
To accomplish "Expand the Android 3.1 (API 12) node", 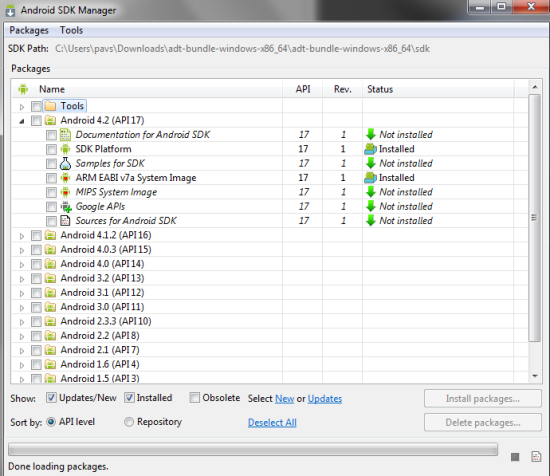I will [x=22, y=294].
